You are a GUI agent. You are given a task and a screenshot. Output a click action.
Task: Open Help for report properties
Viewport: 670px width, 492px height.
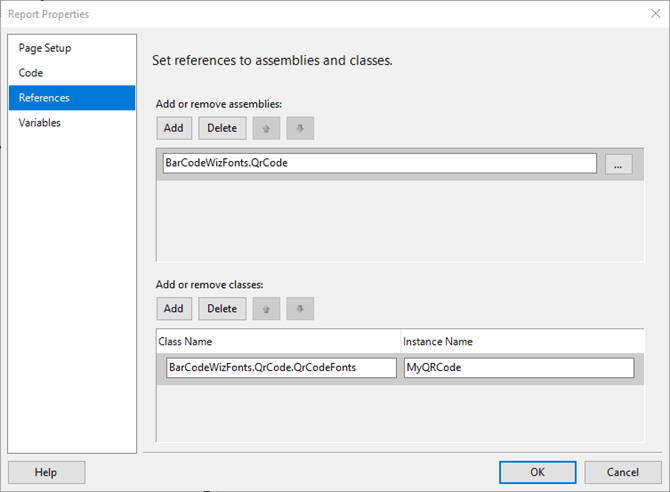(x=46, y=472)
